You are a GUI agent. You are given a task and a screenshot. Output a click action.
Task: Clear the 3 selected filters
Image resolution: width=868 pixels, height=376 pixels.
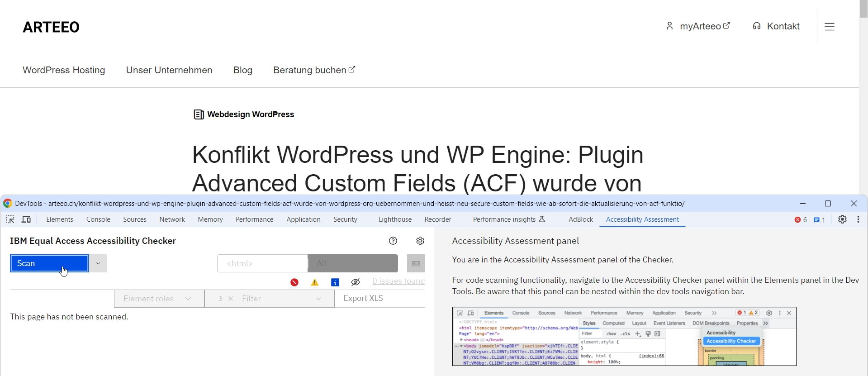[x=231, y=299]
